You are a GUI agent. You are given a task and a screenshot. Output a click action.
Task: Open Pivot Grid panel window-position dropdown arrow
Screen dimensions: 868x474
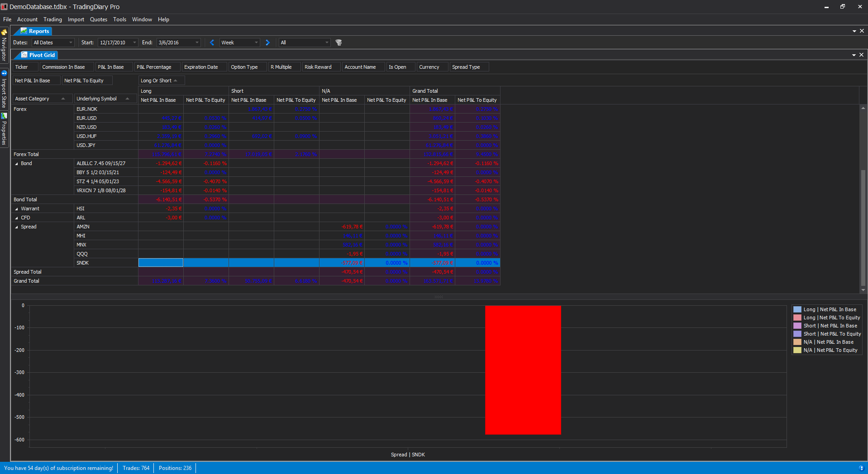tap(854, 55)
